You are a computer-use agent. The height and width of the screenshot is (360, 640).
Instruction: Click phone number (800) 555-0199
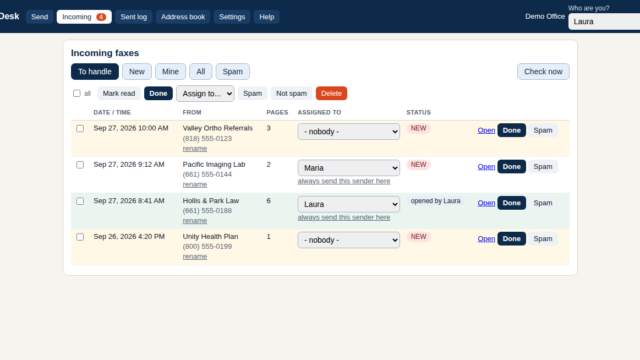coord(207,247)
